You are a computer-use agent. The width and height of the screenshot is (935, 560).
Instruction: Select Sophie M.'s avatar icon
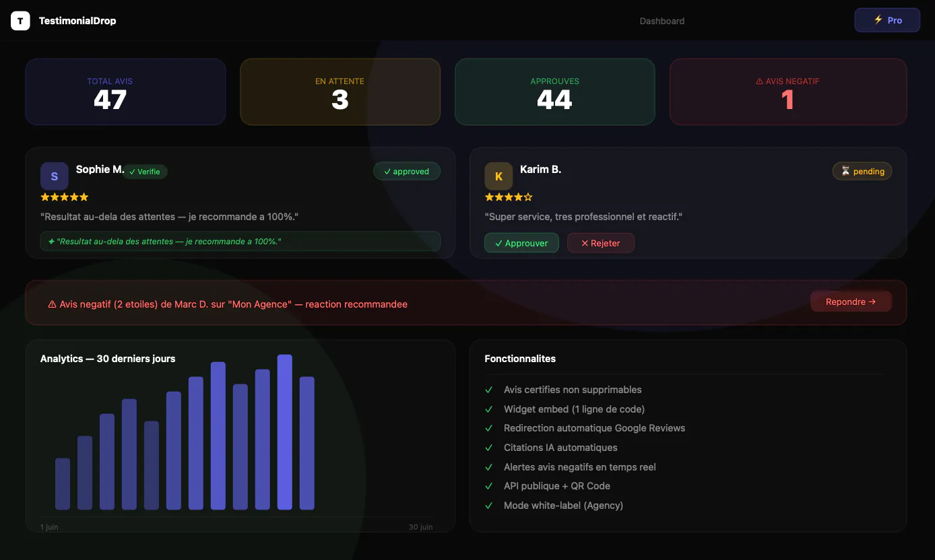[55, 176]
